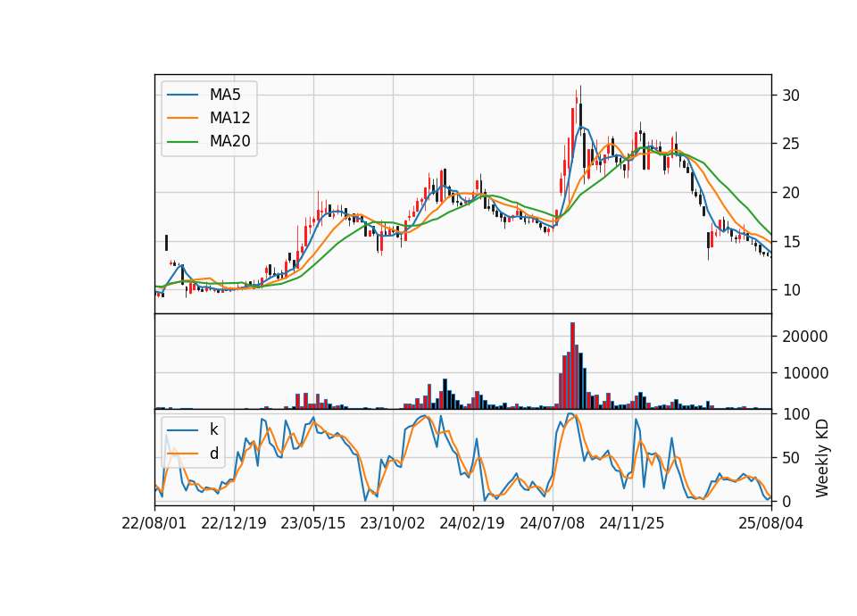Click the blue k legend line sample

tap(182, 430)
